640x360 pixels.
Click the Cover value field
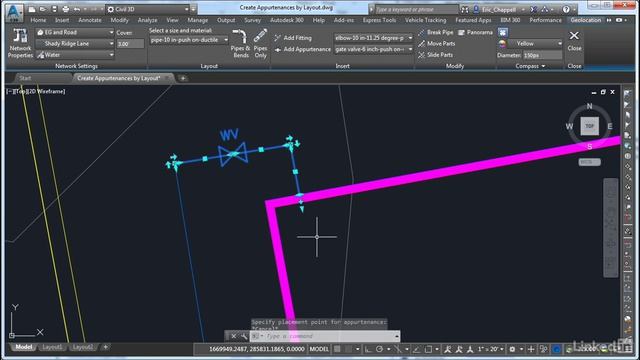click(130, 44)
